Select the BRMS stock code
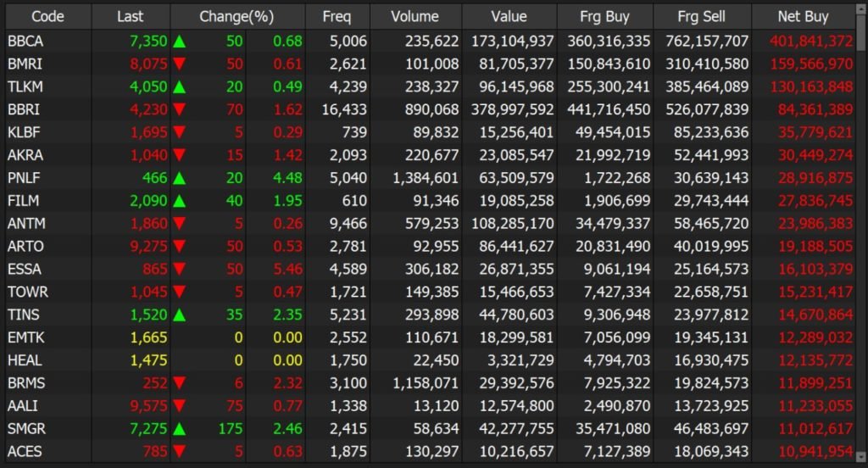The height and width of the screenshot is (468, 868). pyautogui.click(x=26, y=383)
